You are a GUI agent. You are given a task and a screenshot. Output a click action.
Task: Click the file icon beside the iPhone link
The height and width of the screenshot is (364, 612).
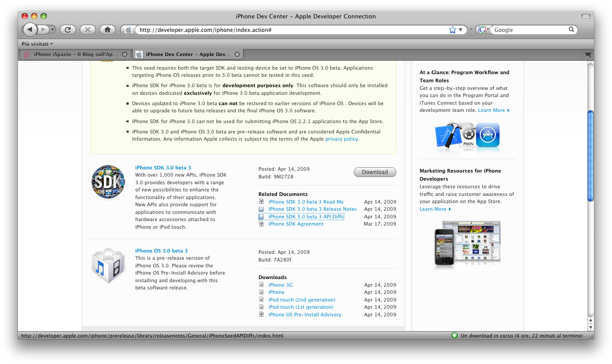(x=261, y=292)
